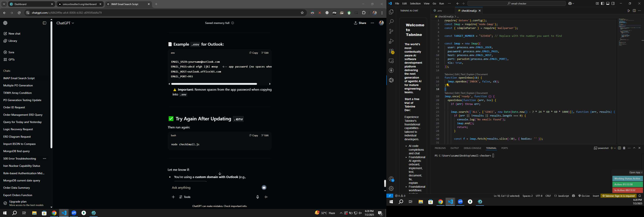The height and width of the screenshot is (217, 644).
Task: Click FD extension icon in Chrome
Action: coord(334,13)
